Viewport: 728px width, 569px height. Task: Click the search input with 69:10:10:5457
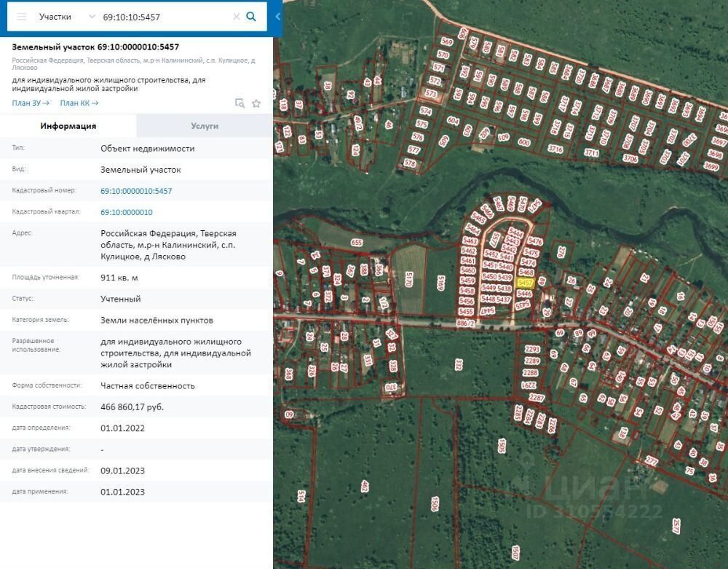(x=164, y=17)
